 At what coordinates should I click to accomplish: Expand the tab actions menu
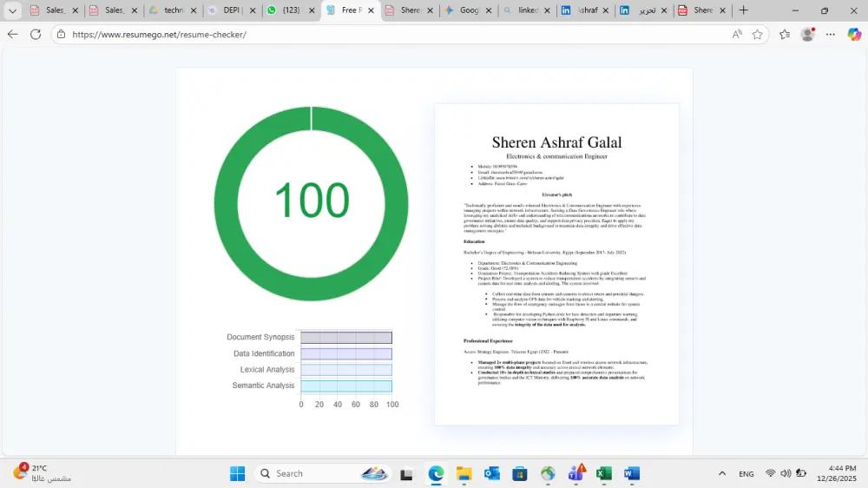[12, 10]
